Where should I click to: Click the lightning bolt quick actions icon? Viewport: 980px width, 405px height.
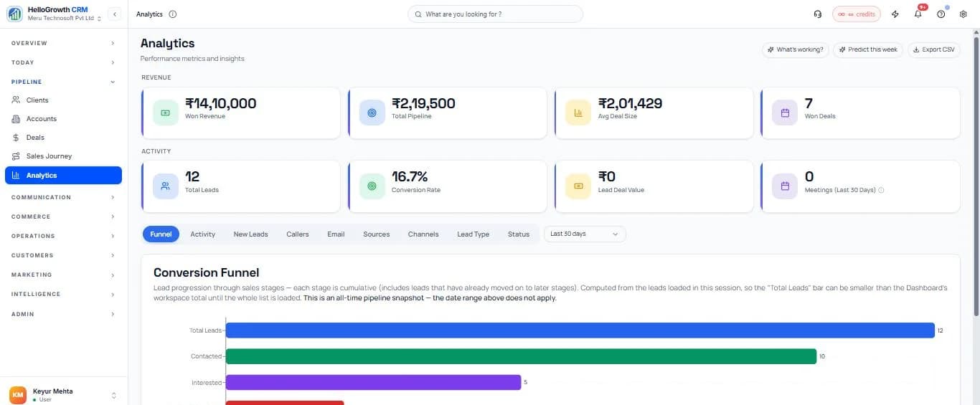coord(895,14)
